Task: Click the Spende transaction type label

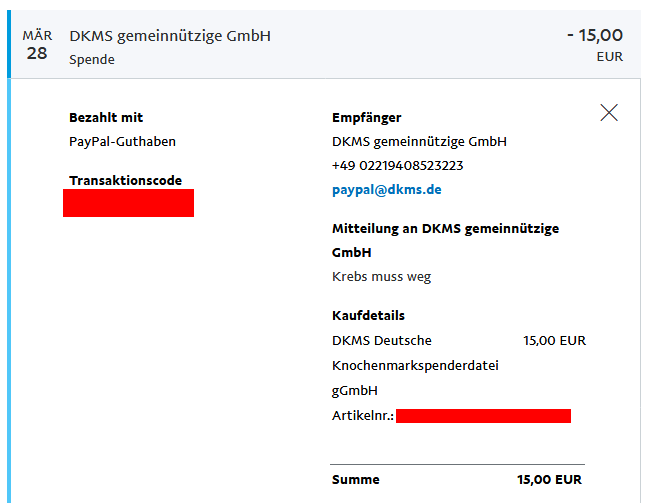Action: [x=92, y=59]
